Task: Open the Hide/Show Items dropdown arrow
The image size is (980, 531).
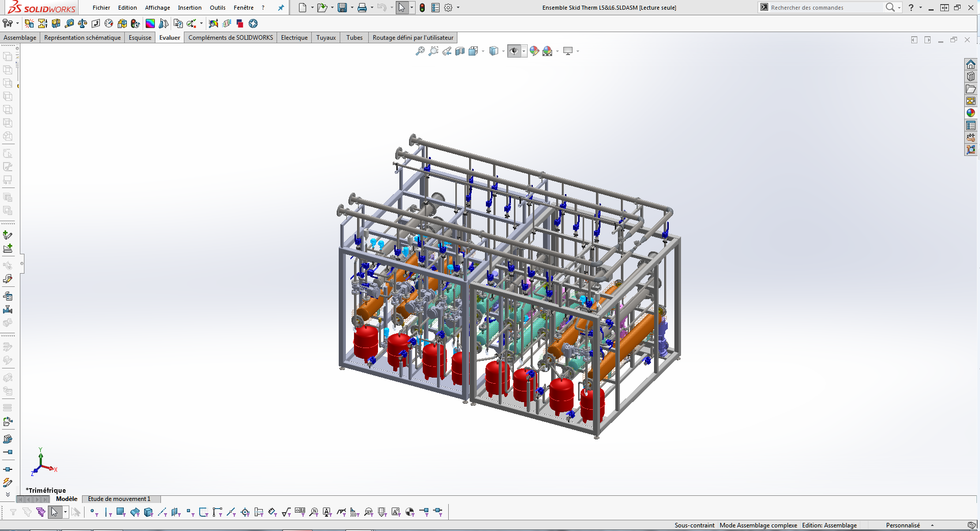Action: (524, 51)
